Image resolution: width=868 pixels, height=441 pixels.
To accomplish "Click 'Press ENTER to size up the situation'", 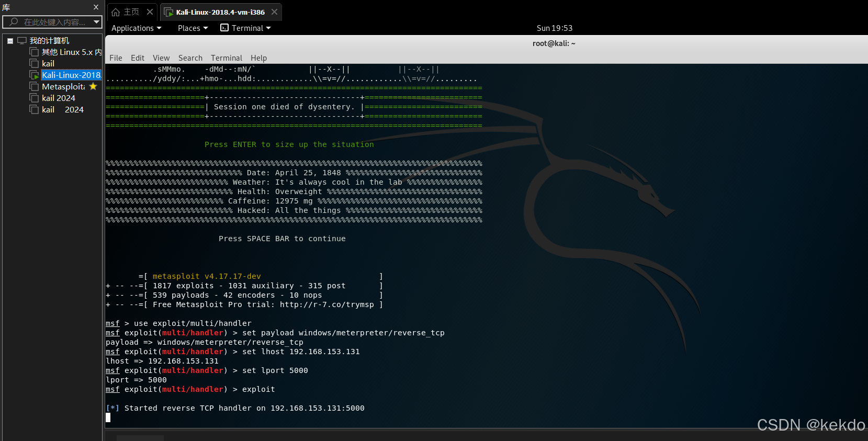I will click(x=289, y=144).
